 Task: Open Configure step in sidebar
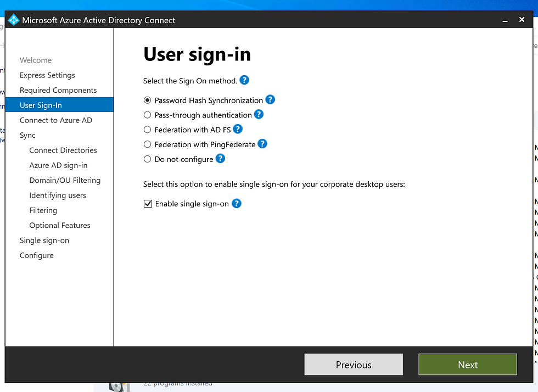point(37,256)
